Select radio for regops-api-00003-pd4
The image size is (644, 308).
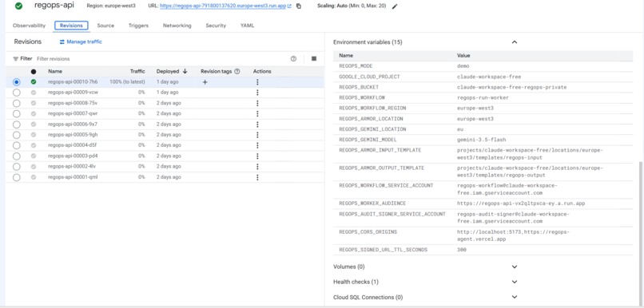click(17, 156)
